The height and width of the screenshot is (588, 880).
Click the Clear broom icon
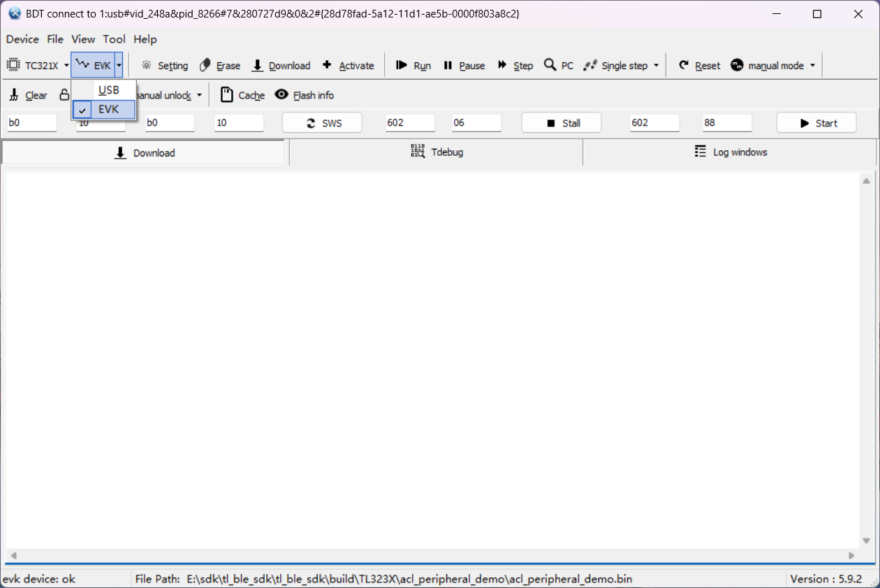coord(14,95)
